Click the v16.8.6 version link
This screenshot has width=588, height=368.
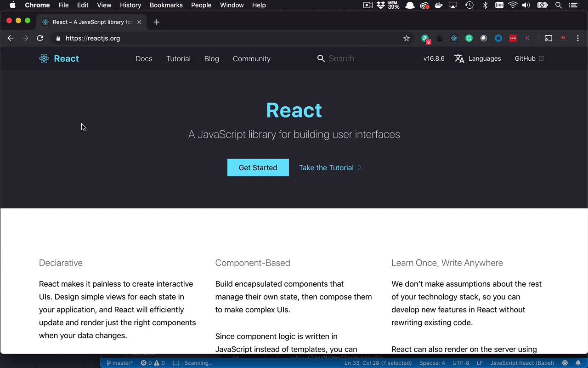434,58
